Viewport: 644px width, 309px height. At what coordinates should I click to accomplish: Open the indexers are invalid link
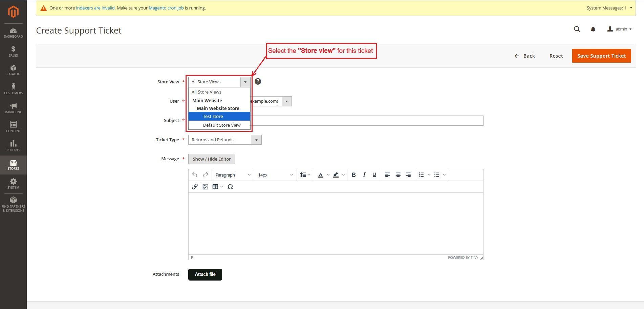[95, 8]
